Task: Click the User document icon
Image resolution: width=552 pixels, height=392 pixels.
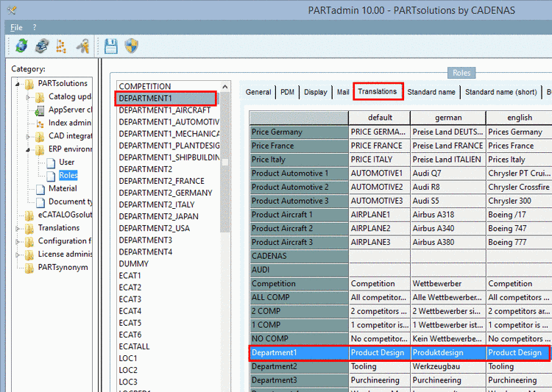Action: 51,163
